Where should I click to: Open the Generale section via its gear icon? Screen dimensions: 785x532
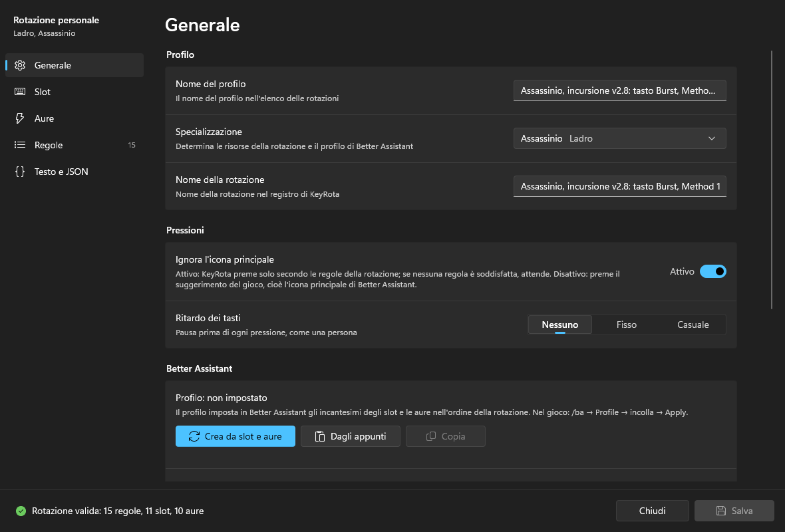(20, 65)
